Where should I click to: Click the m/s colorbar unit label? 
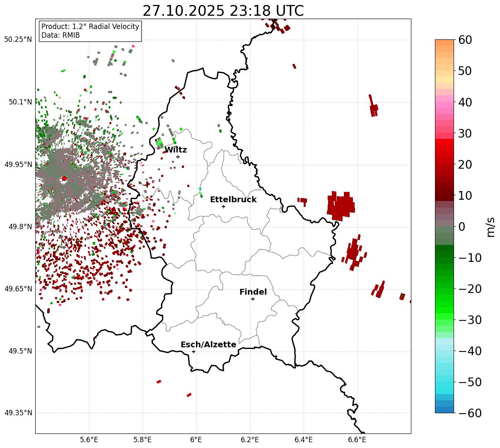coord(491,227)
